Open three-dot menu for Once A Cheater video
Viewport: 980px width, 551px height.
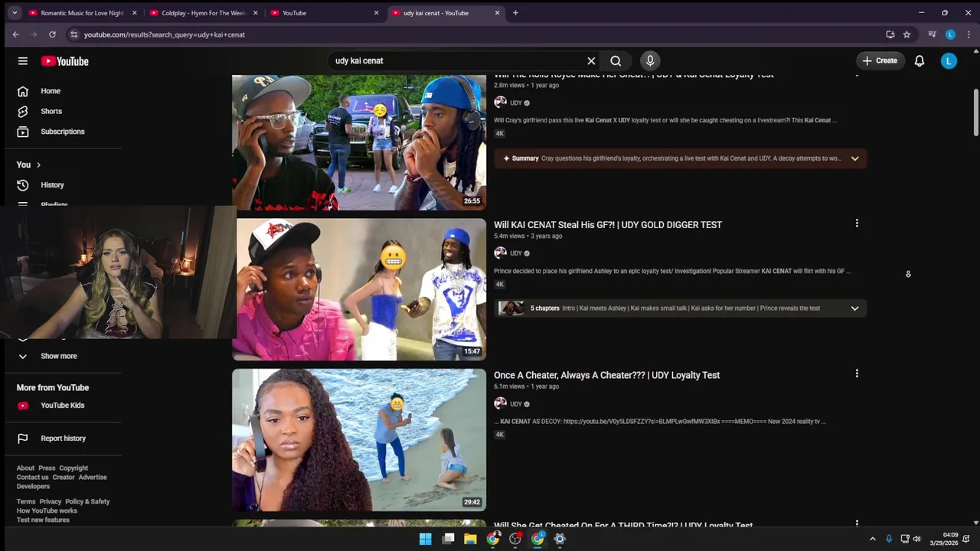click(857, 373)
